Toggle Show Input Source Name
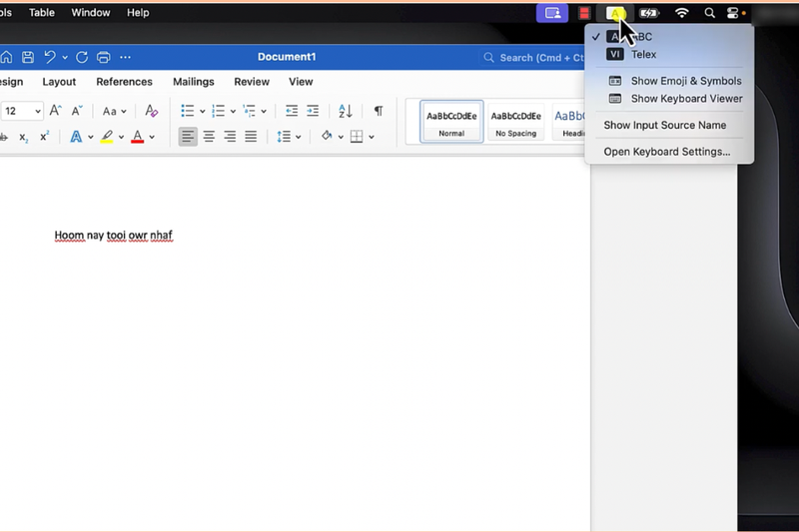Viewport: 799px width, 532px height. click(x=669, y=125)
